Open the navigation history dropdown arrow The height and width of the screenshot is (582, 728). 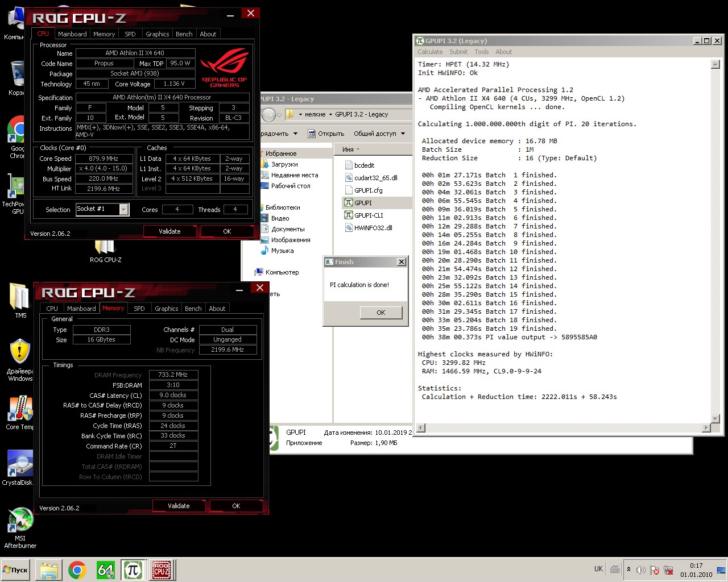(279, 115)
